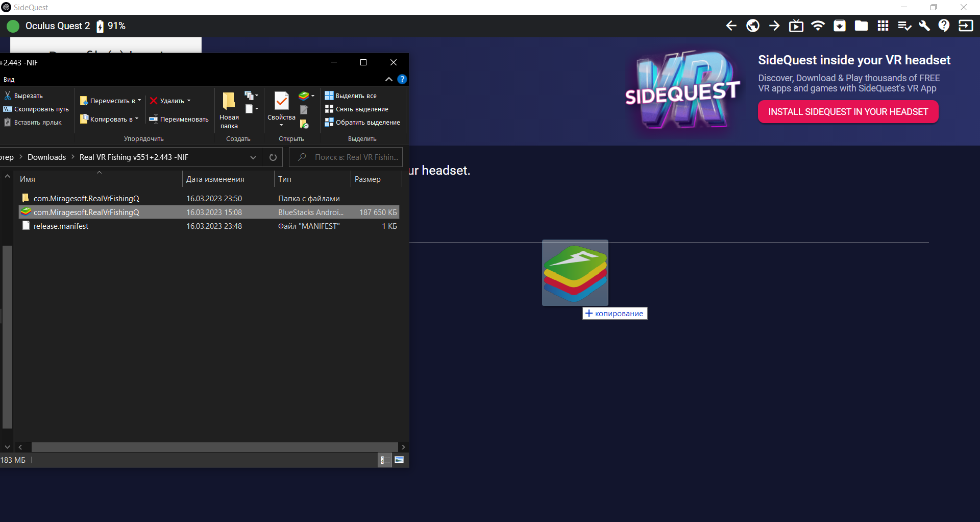Screen dimensions: 980x522
Task: Open Удалить dropdown in ribbon
Action: pyautogui.click(x=170, y=101)
